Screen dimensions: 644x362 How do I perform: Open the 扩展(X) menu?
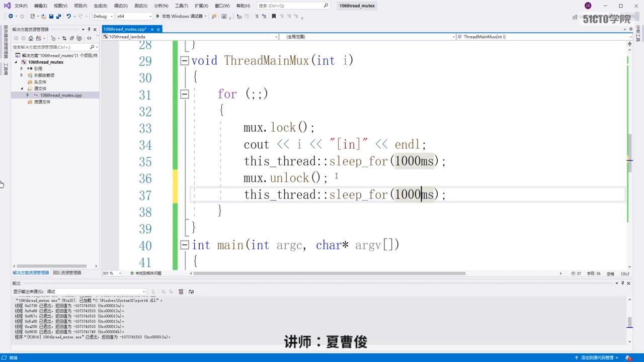pos(201,6)
